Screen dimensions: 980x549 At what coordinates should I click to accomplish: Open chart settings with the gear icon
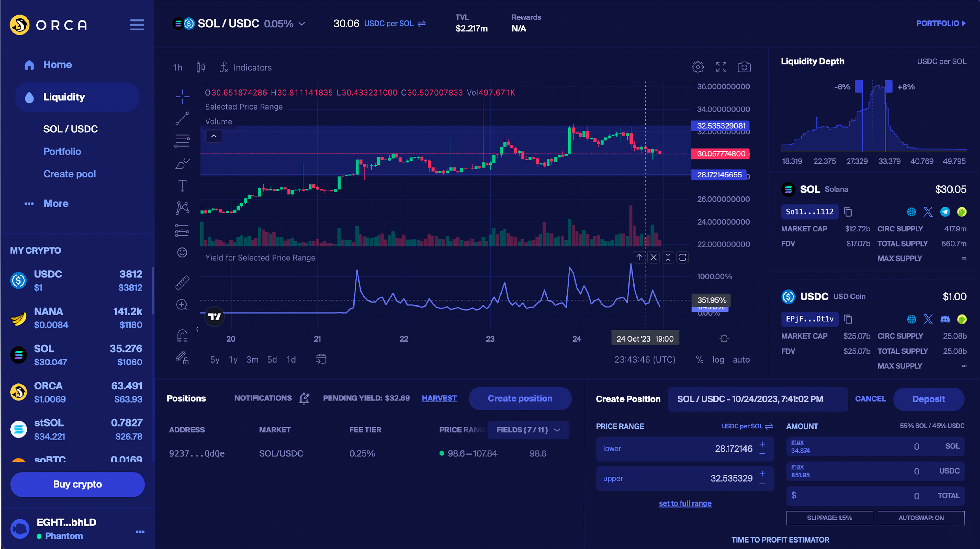tap(698, 67)
